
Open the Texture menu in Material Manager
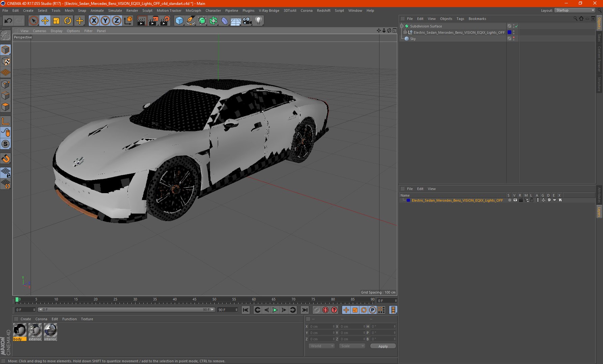point(87,319)
